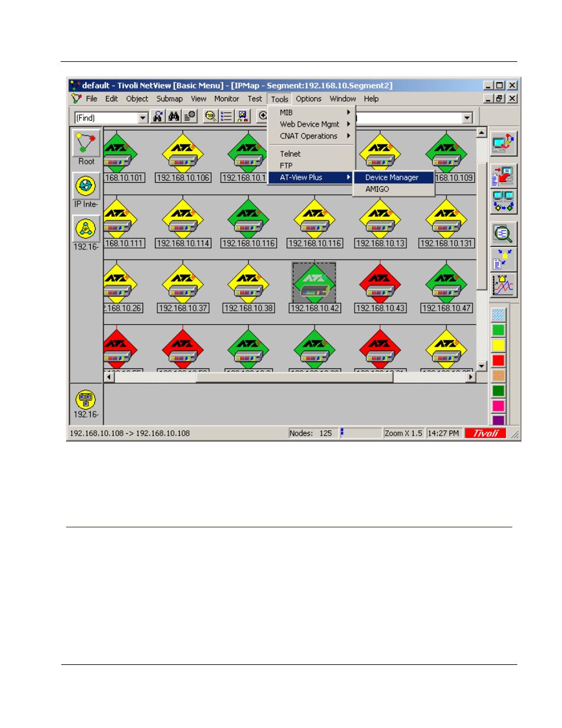This screenshot has width=562, height=728.
Task: Click the graph chart icon in right toolbar
Action: pyautogui.click(x=503, y=285)
